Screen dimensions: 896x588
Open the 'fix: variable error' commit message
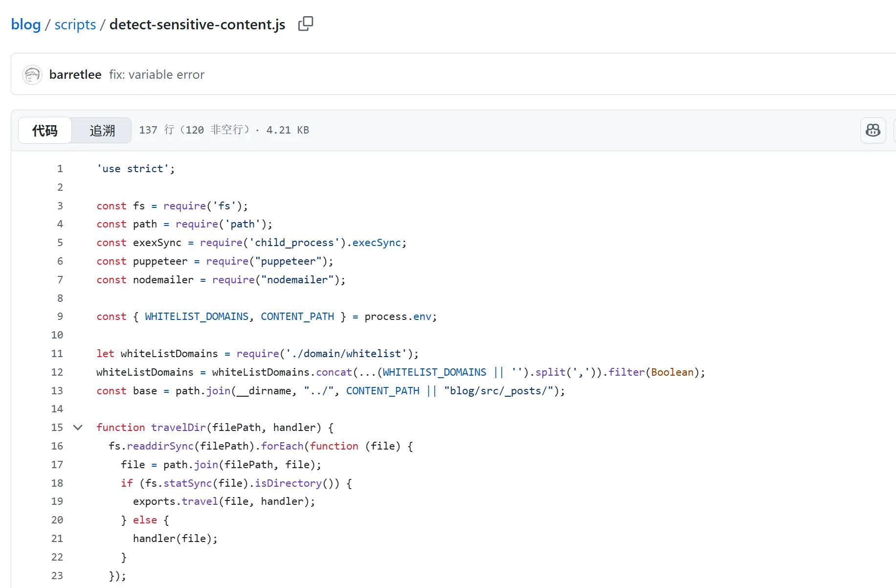point(157,75)
